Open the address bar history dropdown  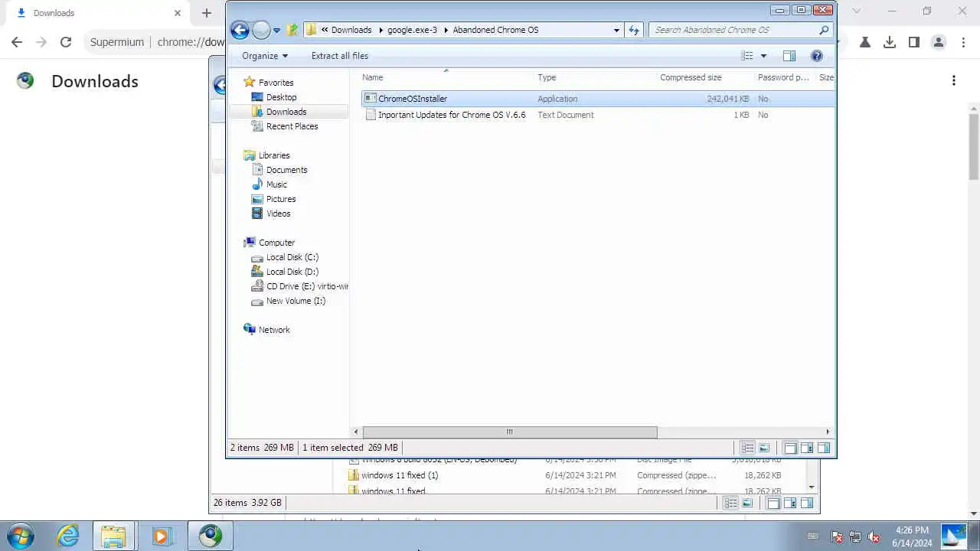(x=616, y=30)
